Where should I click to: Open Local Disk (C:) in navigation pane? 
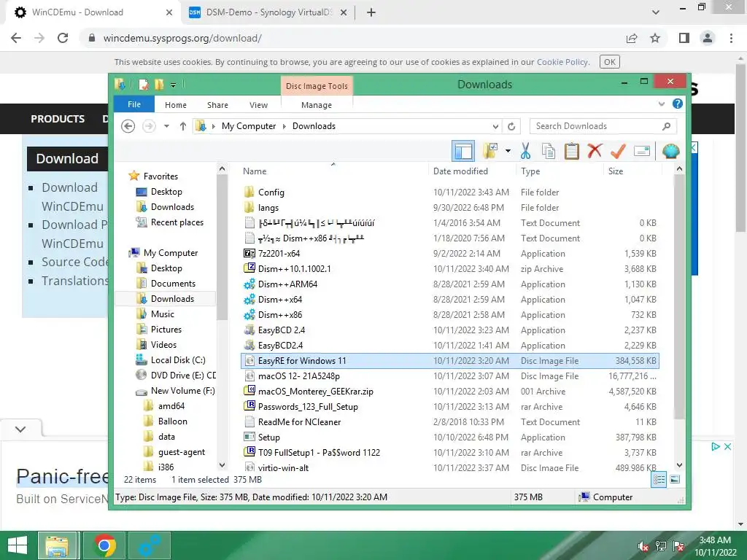(x=178, y=360)
